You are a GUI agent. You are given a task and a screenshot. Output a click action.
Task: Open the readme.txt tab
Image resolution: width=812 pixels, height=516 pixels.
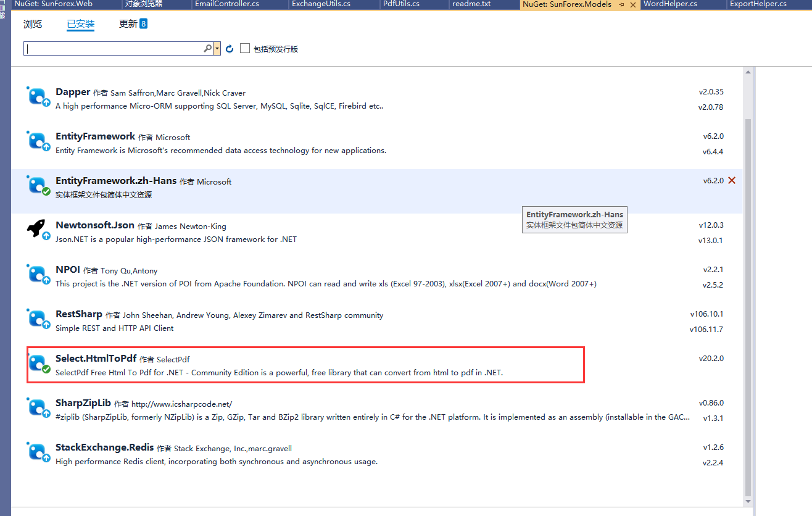pyautogui.click(x=471, y=4)
